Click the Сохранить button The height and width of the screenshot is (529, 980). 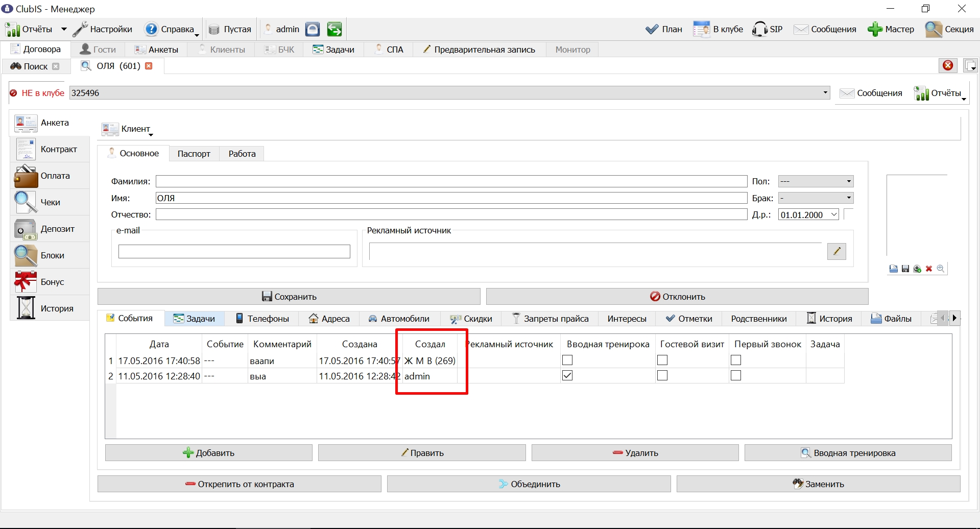[x=289, y=297]
